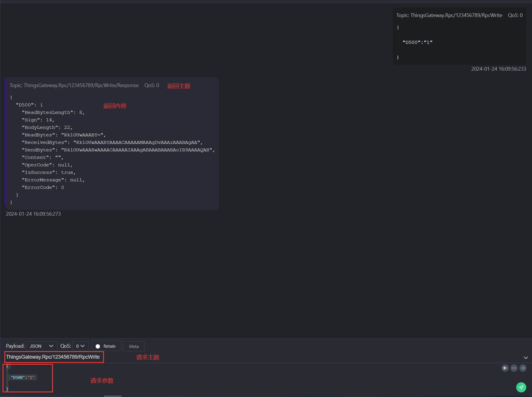532x397 pixels.
Task: Click the sent message Topic header text
Action: [x=449, y=15]
